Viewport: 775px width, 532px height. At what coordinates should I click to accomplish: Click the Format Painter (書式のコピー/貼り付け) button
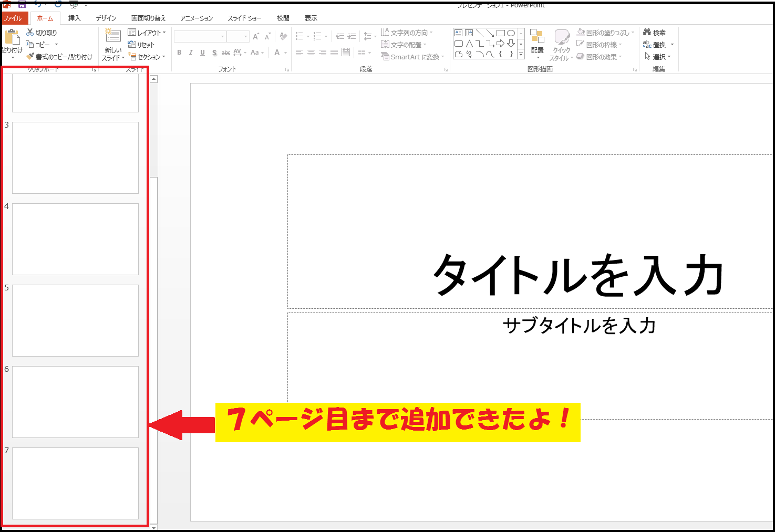(x=59, y=57)
